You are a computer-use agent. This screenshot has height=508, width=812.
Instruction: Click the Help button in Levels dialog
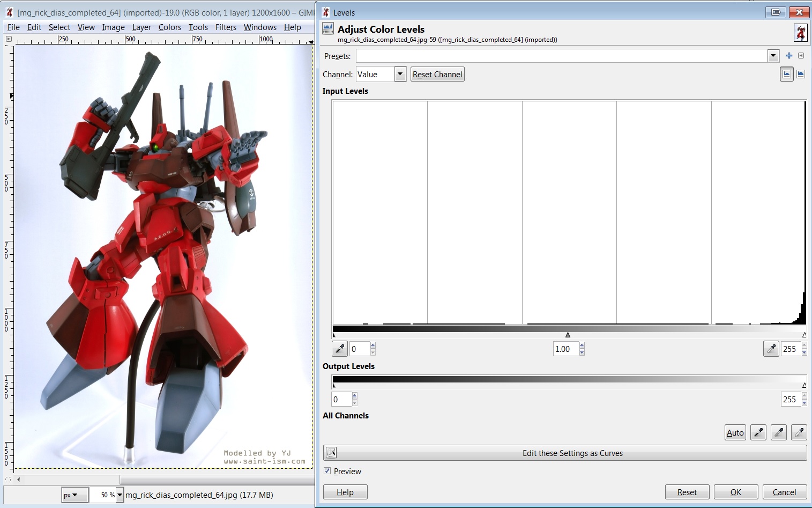click(345, 492)
